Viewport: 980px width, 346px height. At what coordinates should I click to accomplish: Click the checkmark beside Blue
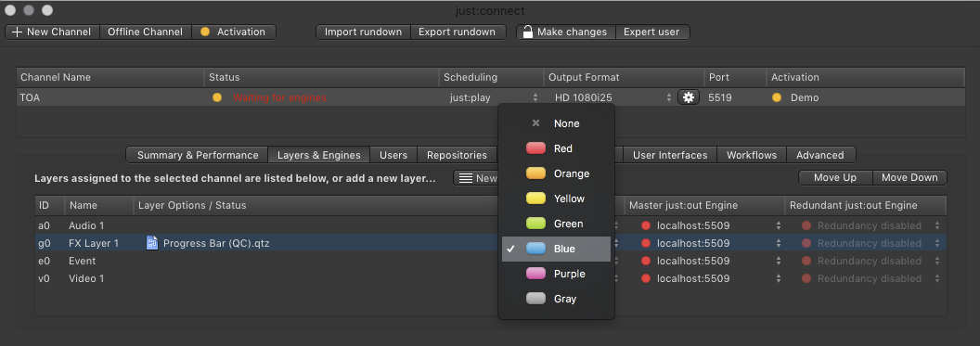click(x=511, y=249)
